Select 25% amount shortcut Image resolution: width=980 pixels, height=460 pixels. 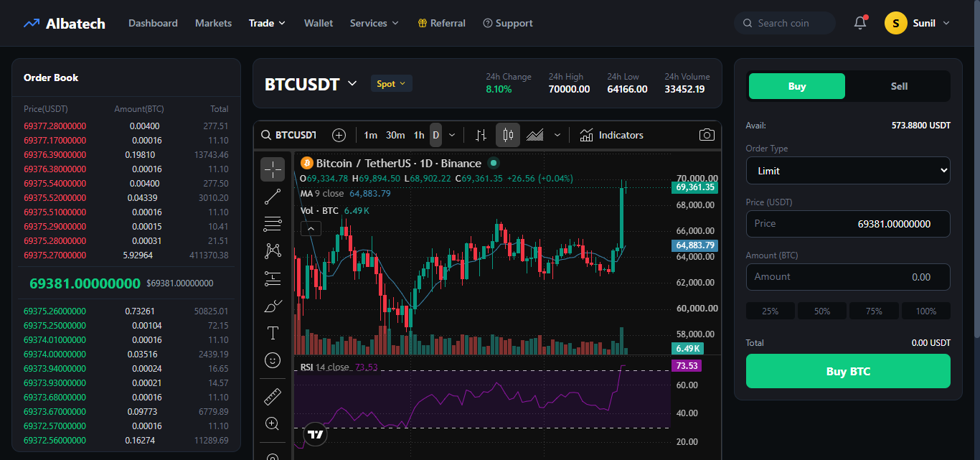coord(771,311)
